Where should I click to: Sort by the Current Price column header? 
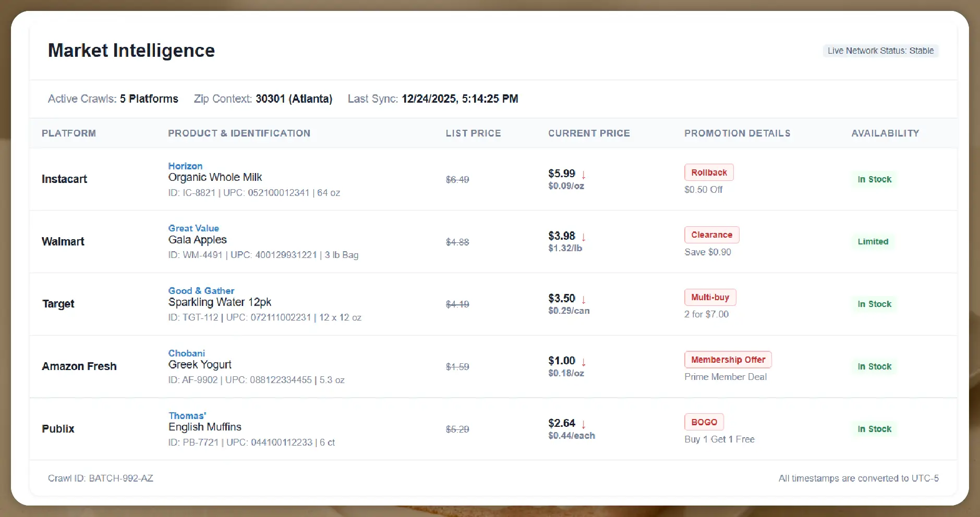click(589, 133)
